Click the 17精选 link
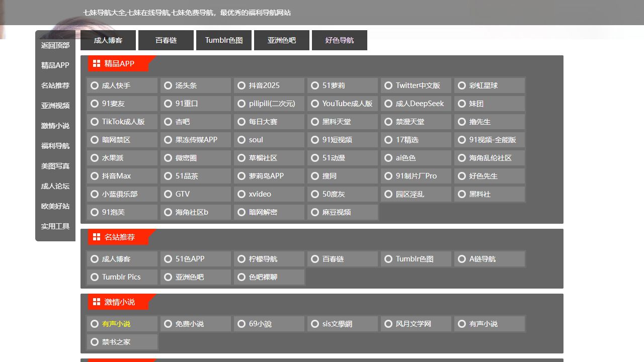This screenshot has width=644, height=362. [416, 140]
